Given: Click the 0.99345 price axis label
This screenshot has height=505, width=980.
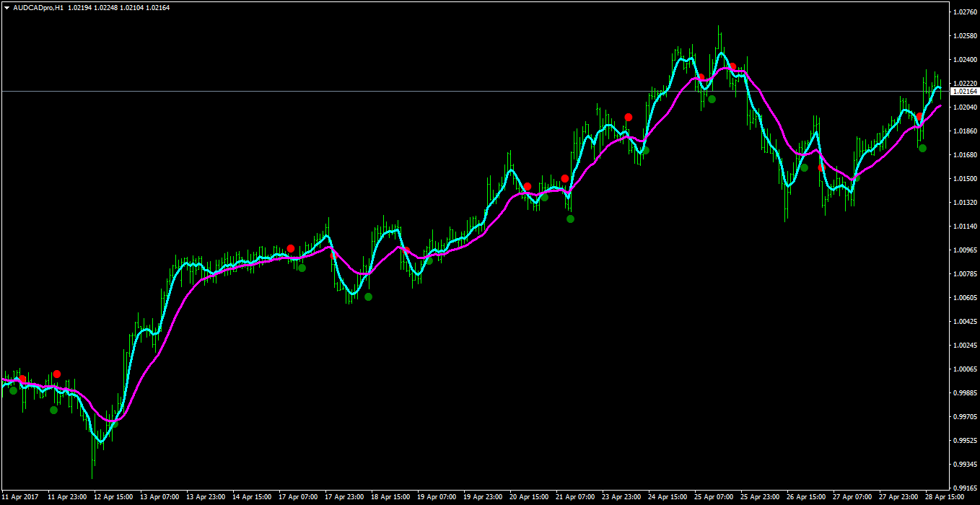Looking at the screenshot, I should coord(965,465).
